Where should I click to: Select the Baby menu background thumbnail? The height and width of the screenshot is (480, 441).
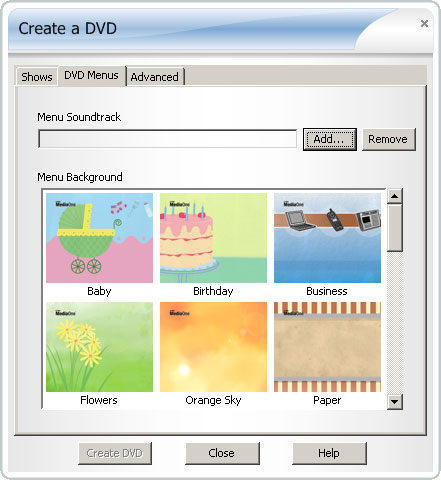coord(99,238)
